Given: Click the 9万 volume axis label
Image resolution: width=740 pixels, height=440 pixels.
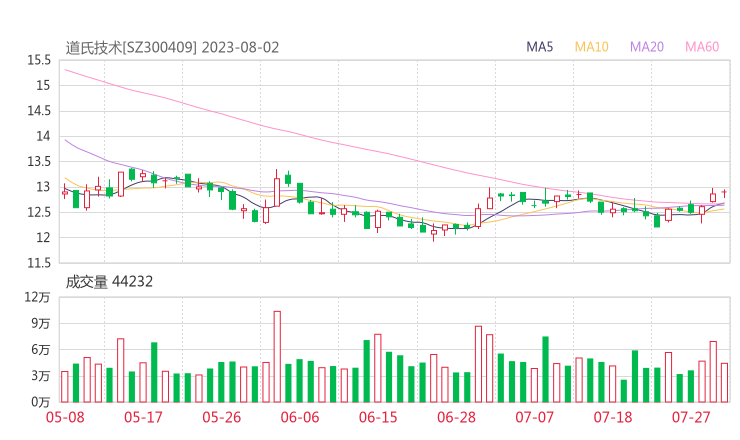Looking at the screenshot, I should click(41, 323).
